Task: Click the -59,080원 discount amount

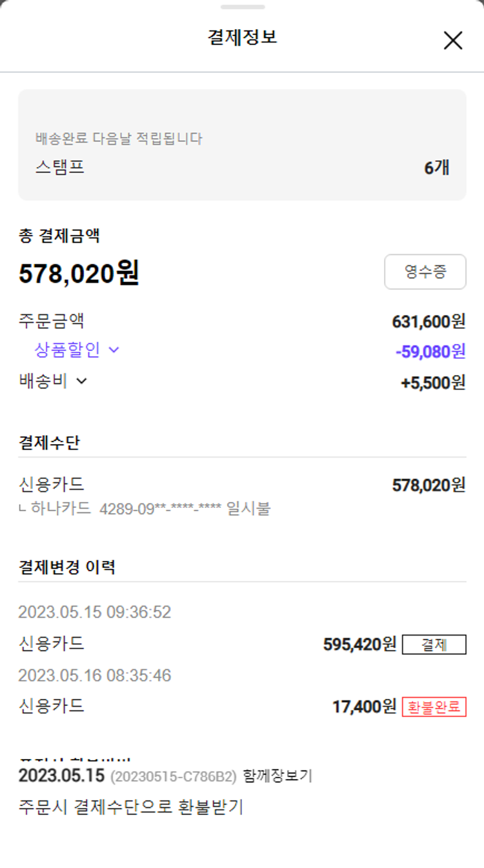Action: tap(430, 352)
